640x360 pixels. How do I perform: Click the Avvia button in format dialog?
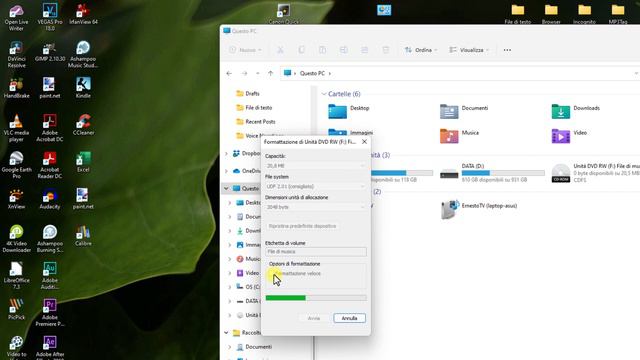coord(314,318)
